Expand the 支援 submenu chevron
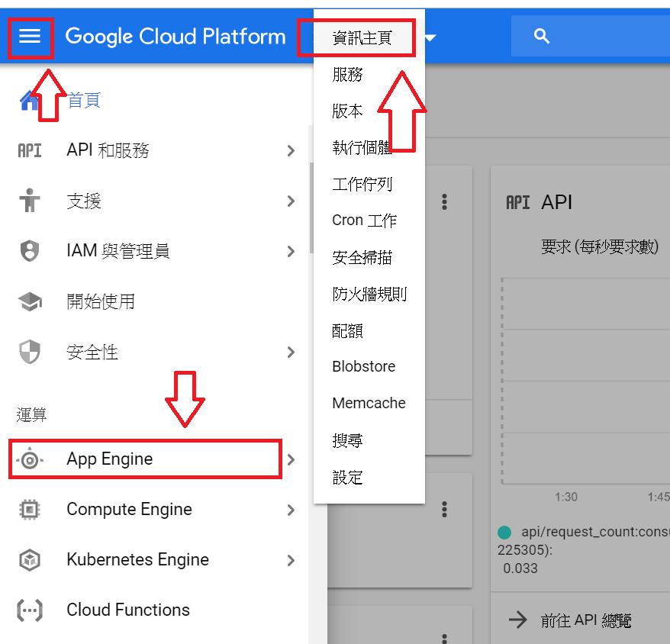This screenshot has width=670, height=644. pyautogui.click(x=291, y=201)
